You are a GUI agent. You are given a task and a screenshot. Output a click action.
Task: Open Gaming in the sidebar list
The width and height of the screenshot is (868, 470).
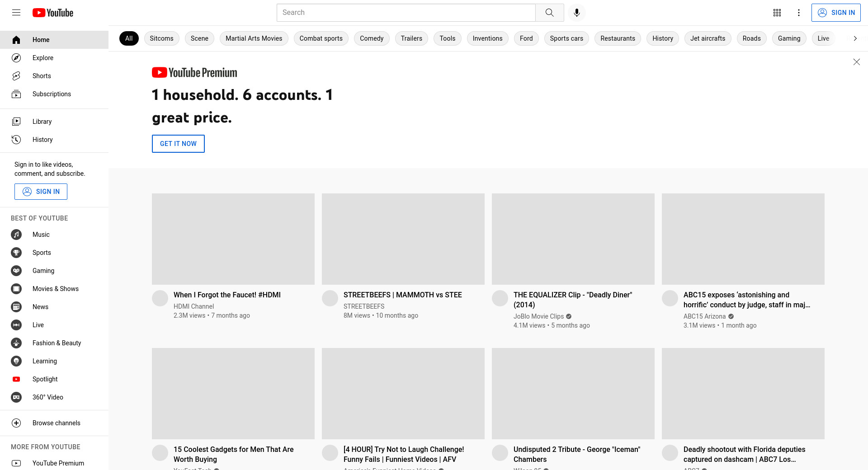point(54,271)
